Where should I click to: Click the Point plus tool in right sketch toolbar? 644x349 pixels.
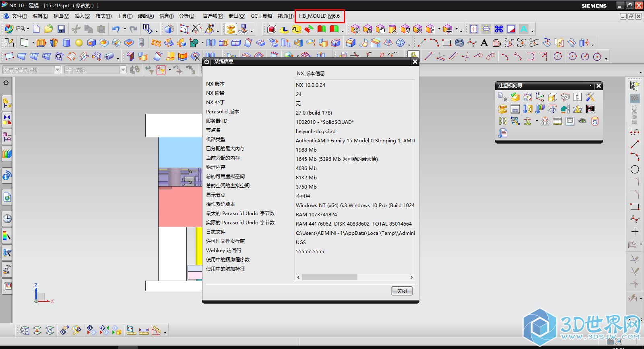coord(635,232)
